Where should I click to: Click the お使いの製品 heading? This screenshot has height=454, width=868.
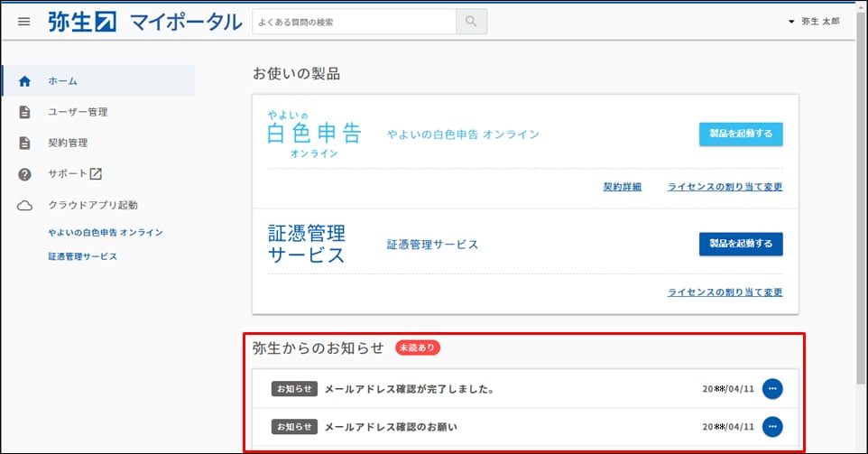click(296, 74)
